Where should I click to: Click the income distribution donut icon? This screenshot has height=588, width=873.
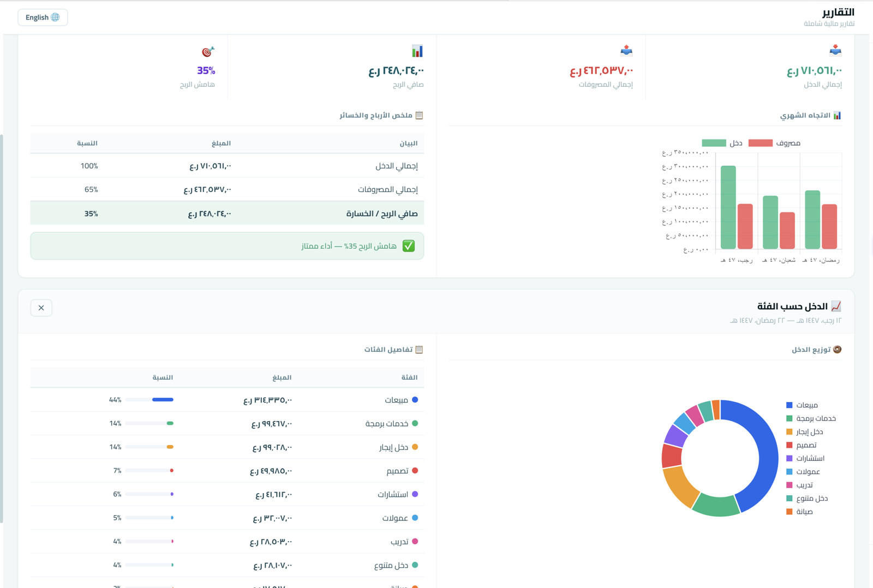point(837,349)
